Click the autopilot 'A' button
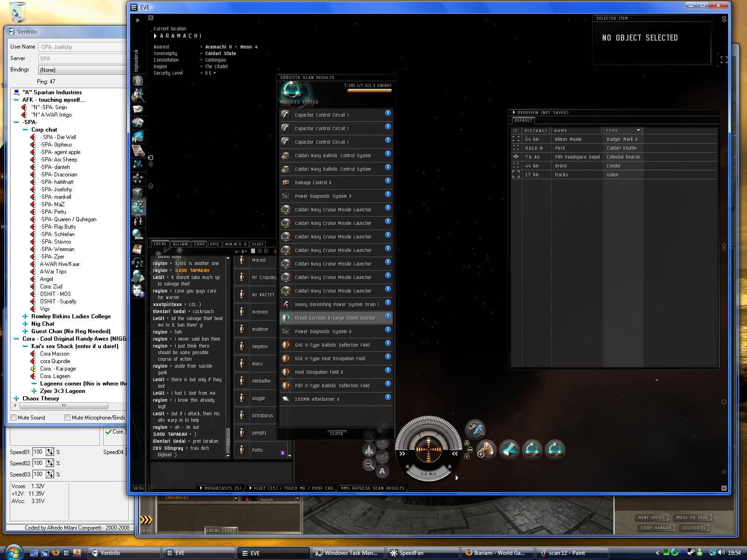The image size is (747, 560). click(x=382, y=471)
